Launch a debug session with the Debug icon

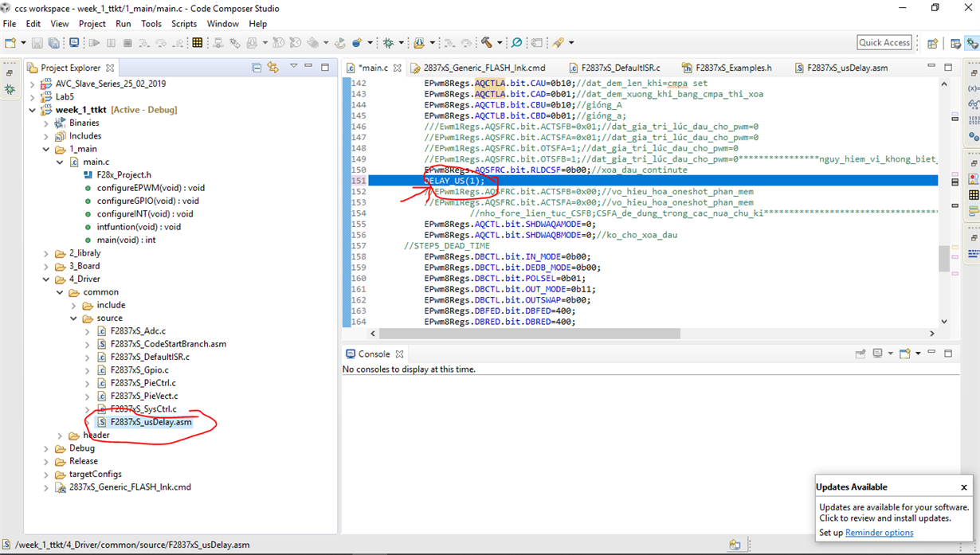pyautogui.click(x=388, y=42)
